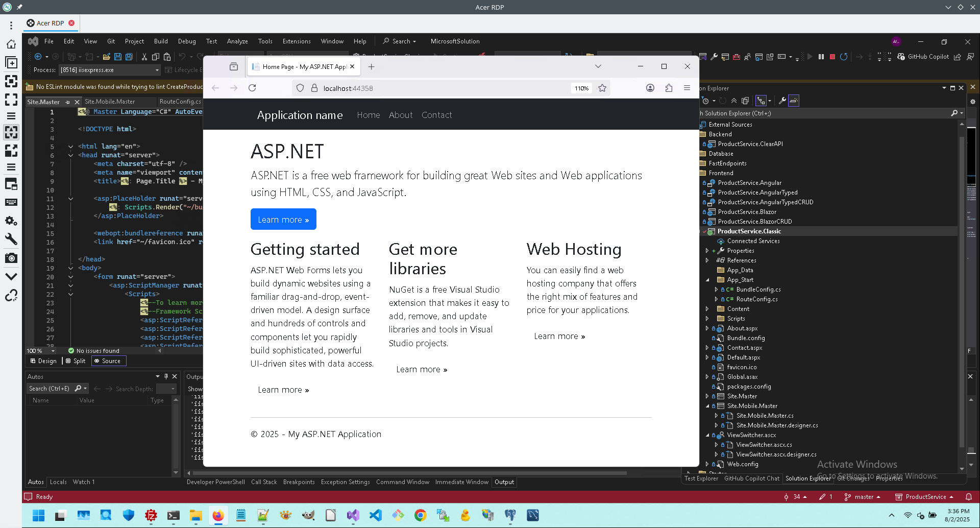The image size is (980, 528).
Task: Open Firefox application hamburger menu
Action: point(687,88)
